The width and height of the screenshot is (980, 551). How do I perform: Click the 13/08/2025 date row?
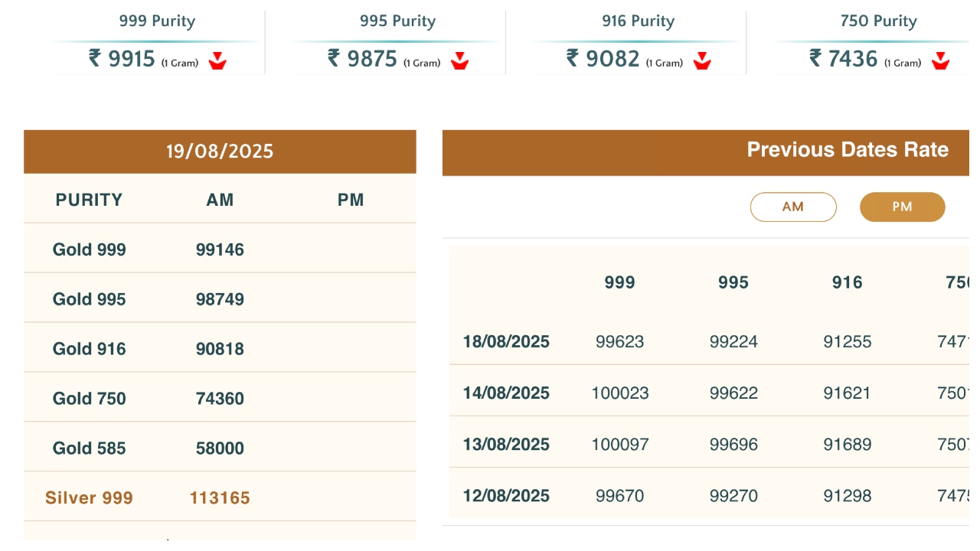tap(506, 444)
